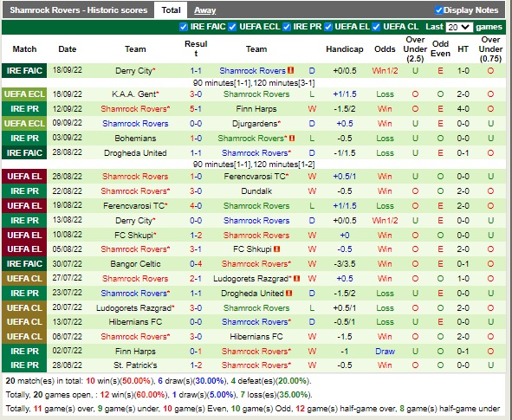Click FC Shkupi link on 10/08/22
Viewport: 512px width, 420px height.
tap(134, 235)
